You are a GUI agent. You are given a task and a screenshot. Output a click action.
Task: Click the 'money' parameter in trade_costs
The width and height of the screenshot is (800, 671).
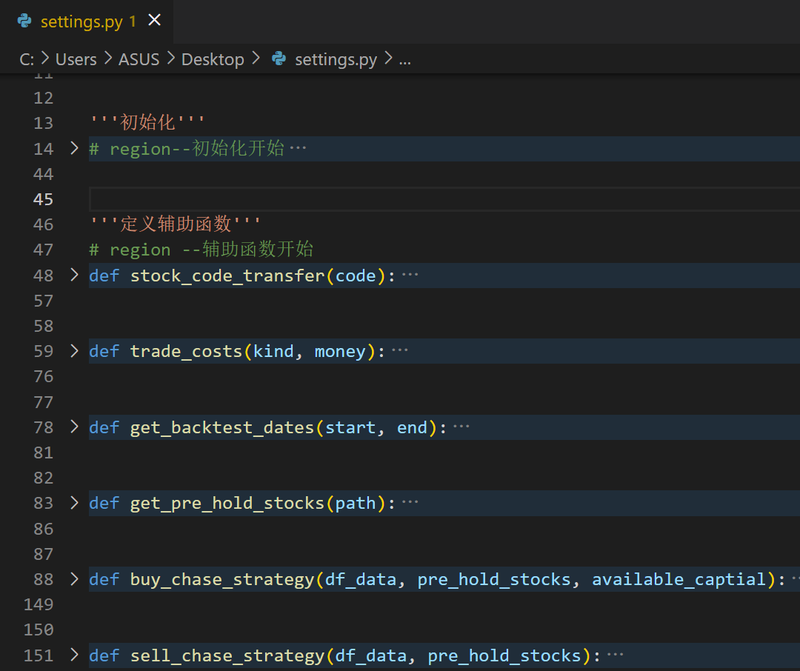[340, 352]
